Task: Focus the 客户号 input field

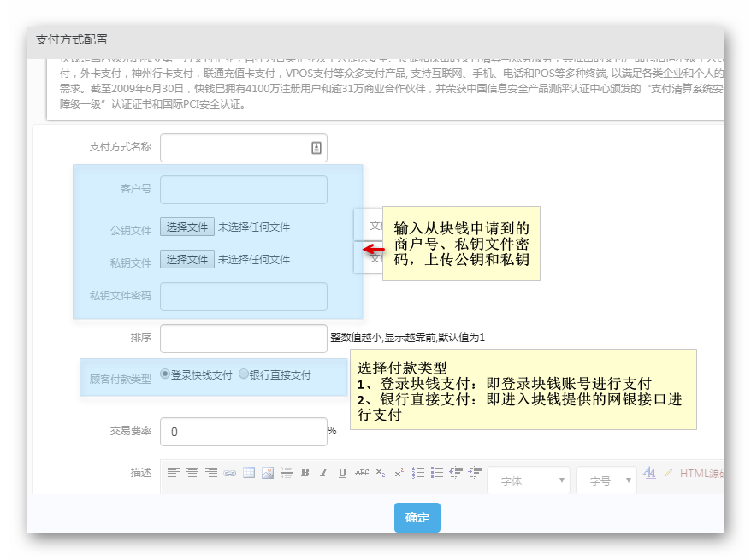Action: coord(243,190)
